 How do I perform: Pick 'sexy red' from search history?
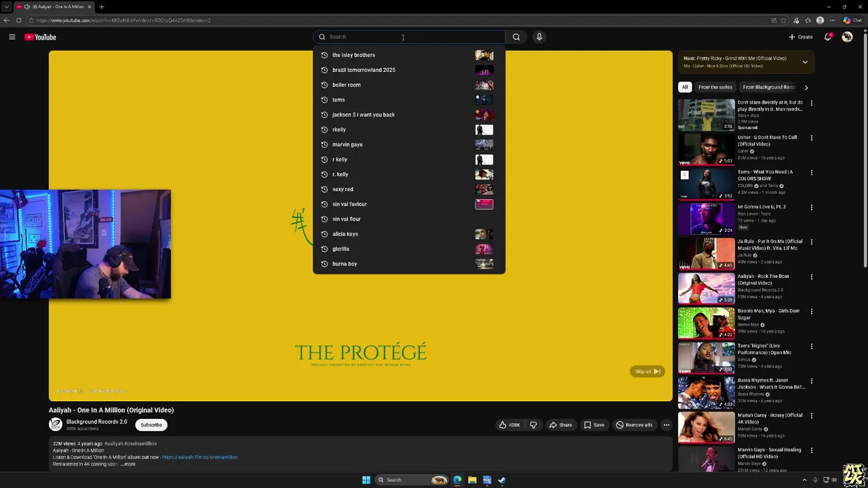tap(409, 189)
